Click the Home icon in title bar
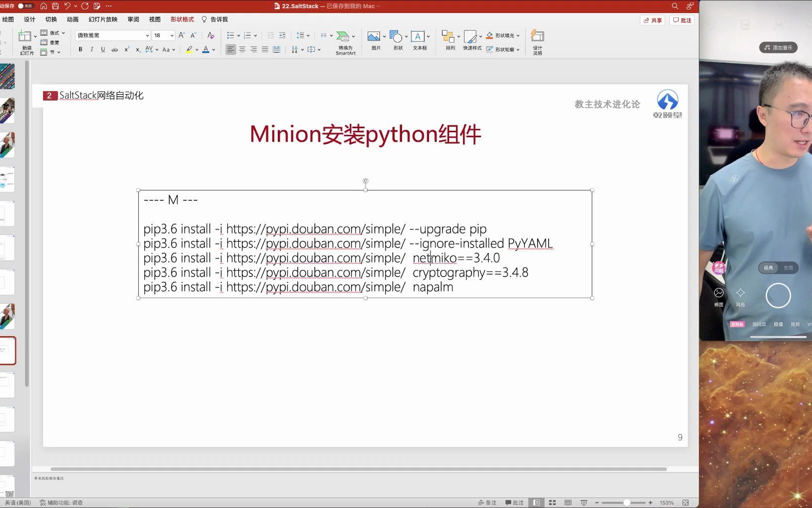Viewport: 812px width, 508px height. click(44, 6)
